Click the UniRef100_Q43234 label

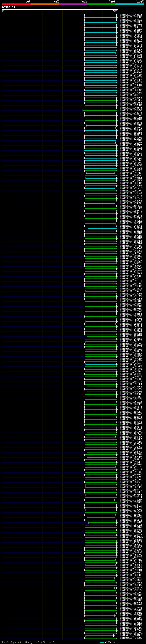click(x=131, y=37)
